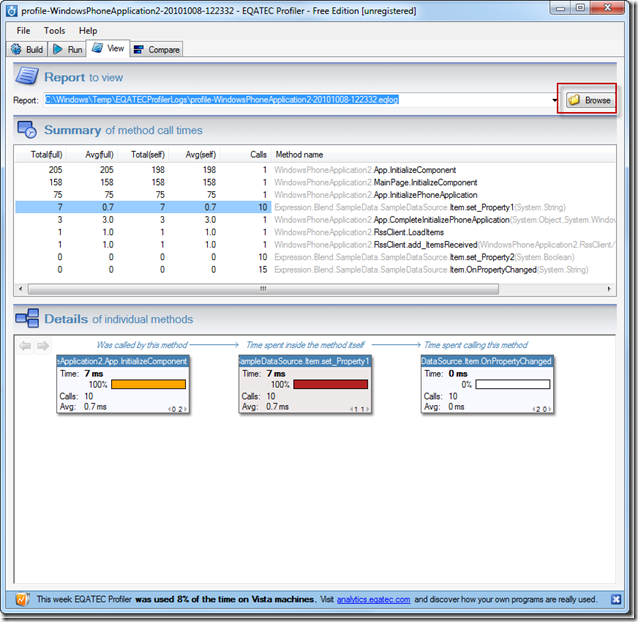The height and width of the screenshot is (622, 638).
Task: Click the banner's orange analytics icon
Action: pos(22,599)
